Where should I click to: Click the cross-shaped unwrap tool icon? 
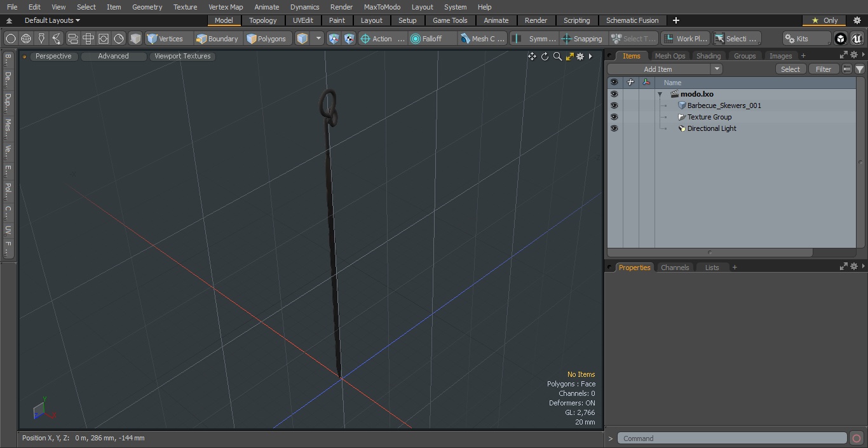[x=88, y=39]
